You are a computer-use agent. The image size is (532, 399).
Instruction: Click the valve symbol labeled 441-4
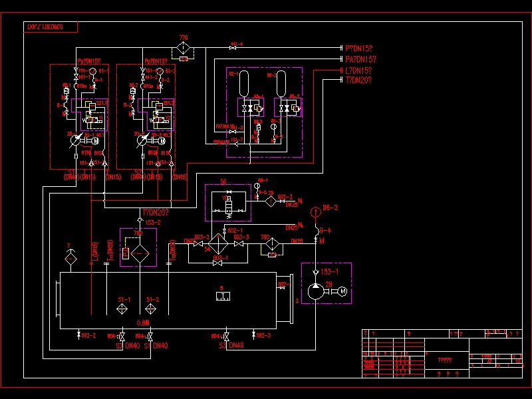pyautogui.click(x=233, y=48)
